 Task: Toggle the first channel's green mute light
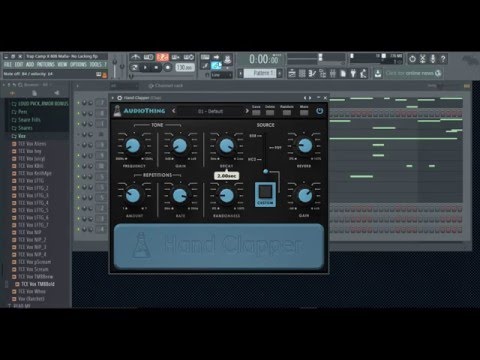click(x=78, y=103)
